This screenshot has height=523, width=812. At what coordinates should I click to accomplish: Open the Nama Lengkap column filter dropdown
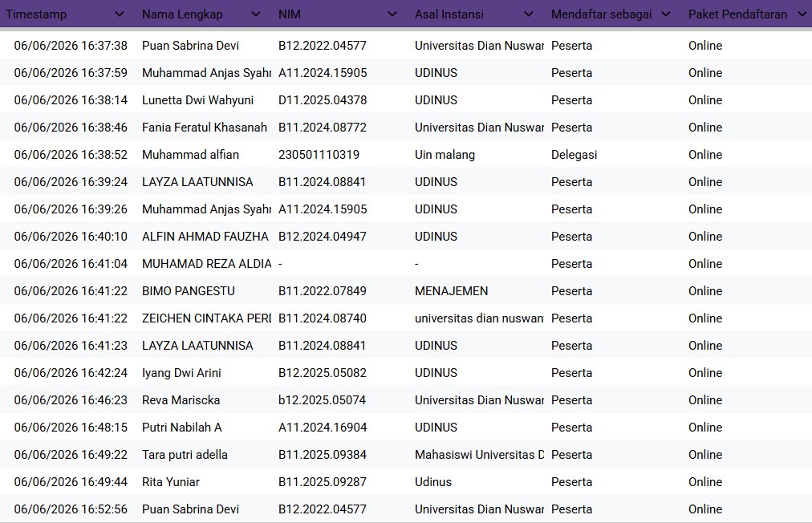click(x=256, y=14)
